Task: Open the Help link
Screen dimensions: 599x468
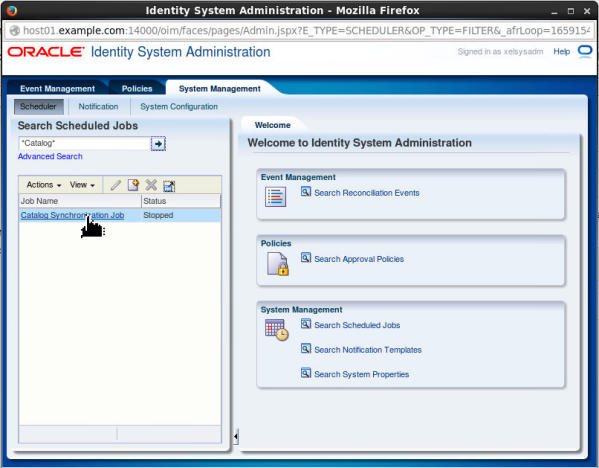Action: tap(562, 52)
